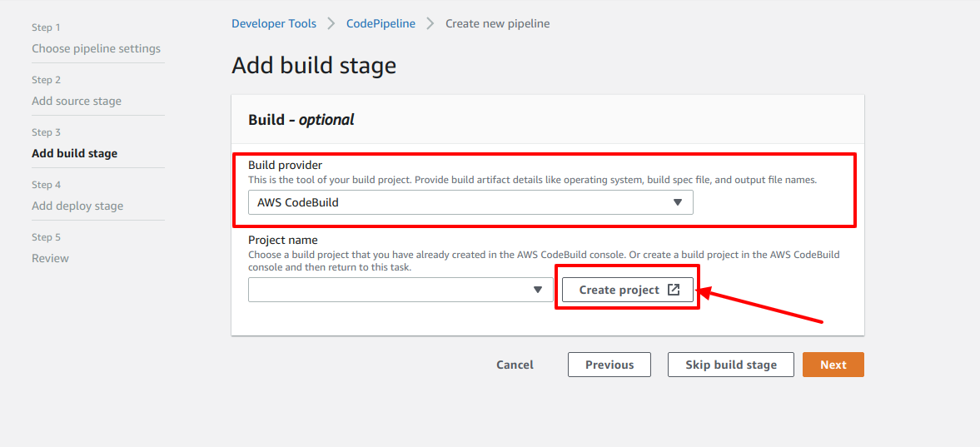Cancel the pipeline creation

515,365
